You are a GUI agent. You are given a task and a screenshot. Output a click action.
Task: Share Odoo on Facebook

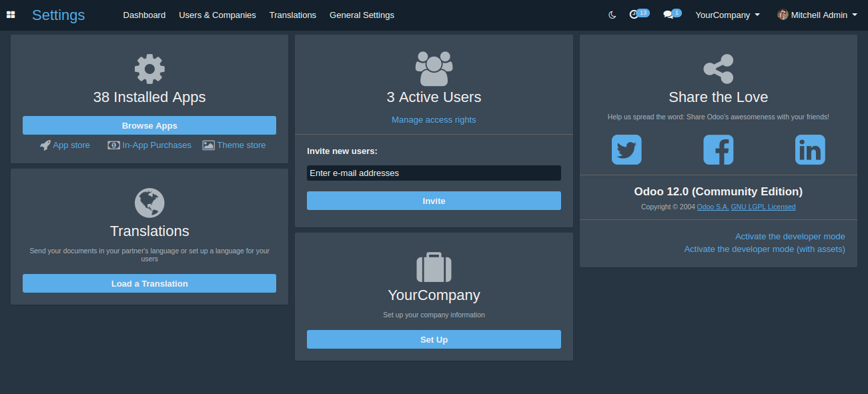point(719,149)
